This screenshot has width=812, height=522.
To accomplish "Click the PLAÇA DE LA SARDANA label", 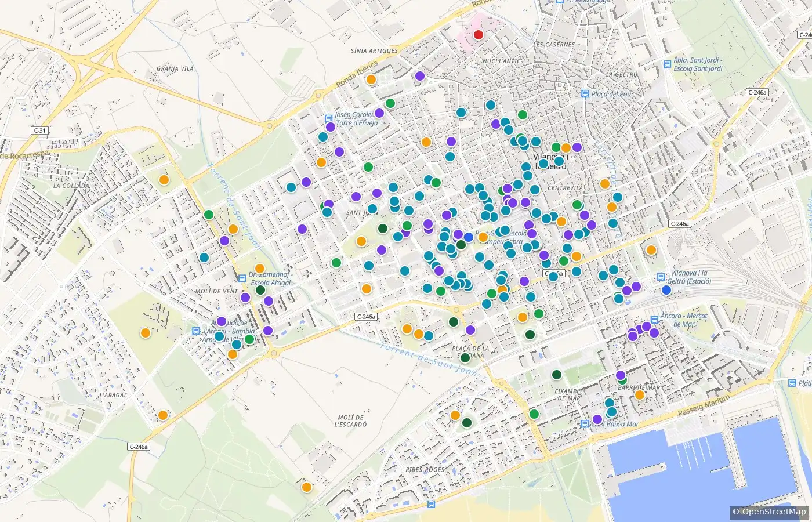I will point(470,352).
